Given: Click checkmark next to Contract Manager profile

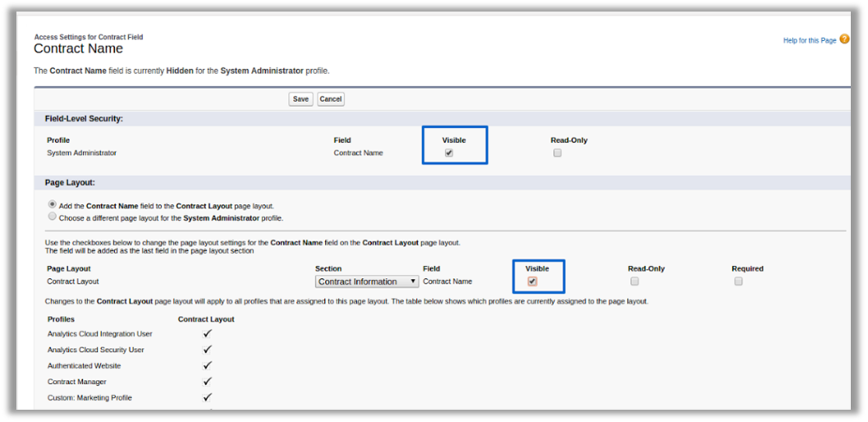Looking at the screenshot, I should pos(207,382).
